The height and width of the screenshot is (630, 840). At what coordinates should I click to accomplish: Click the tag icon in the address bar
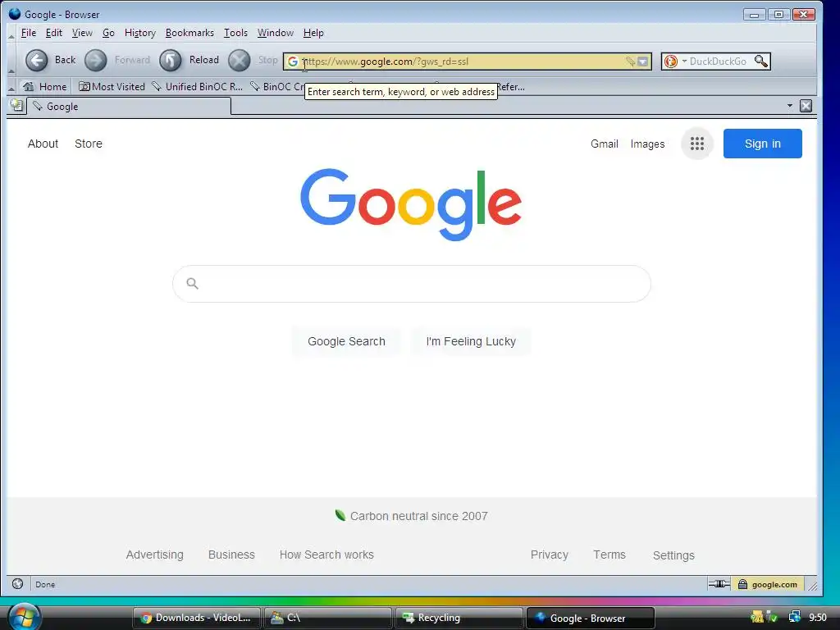click(631, 62)
